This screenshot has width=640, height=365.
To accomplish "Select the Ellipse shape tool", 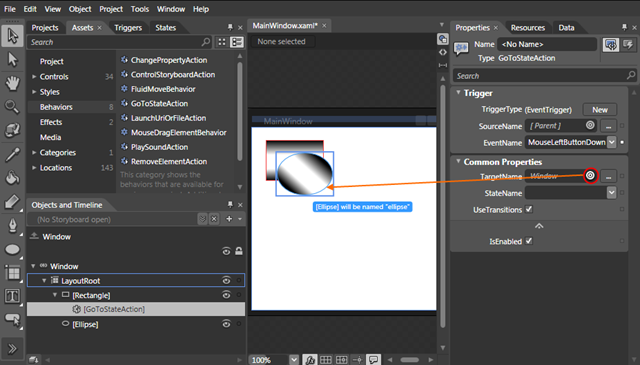I will [12, 249].
